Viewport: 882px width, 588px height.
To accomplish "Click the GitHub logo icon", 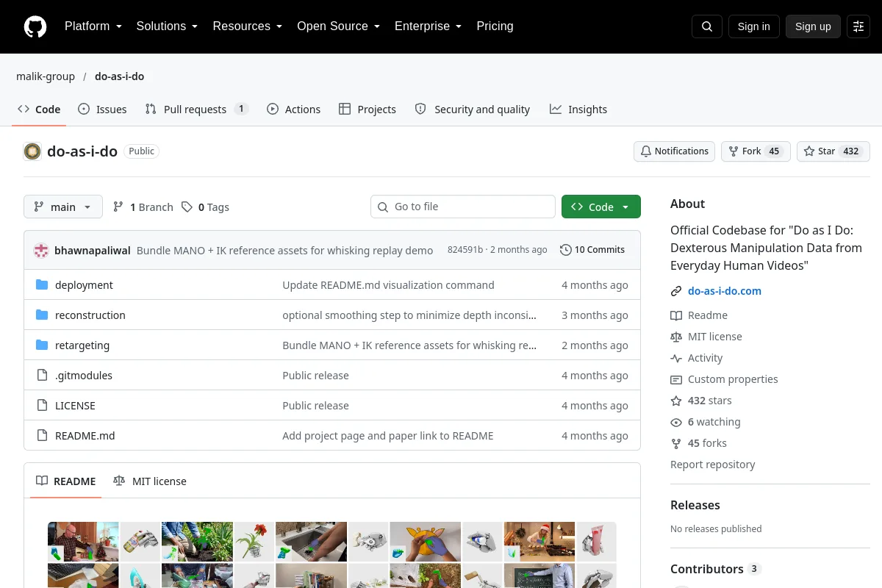I will click(x=35, y=26).
